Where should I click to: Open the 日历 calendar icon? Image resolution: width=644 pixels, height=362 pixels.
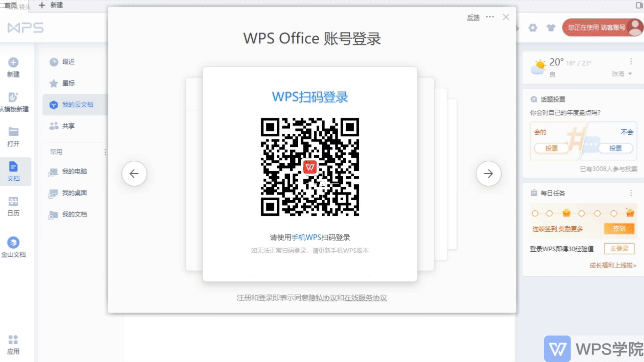[13, 201]
